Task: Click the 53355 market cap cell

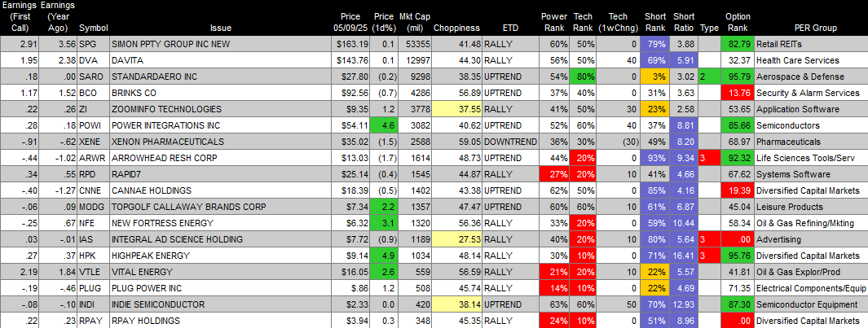Action: click(x=415, y=43)
